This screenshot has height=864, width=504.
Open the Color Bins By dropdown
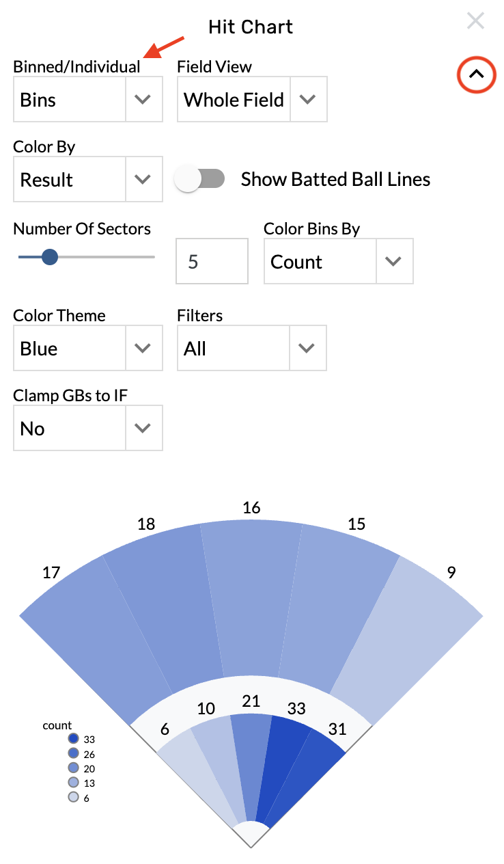click(339, 261)
